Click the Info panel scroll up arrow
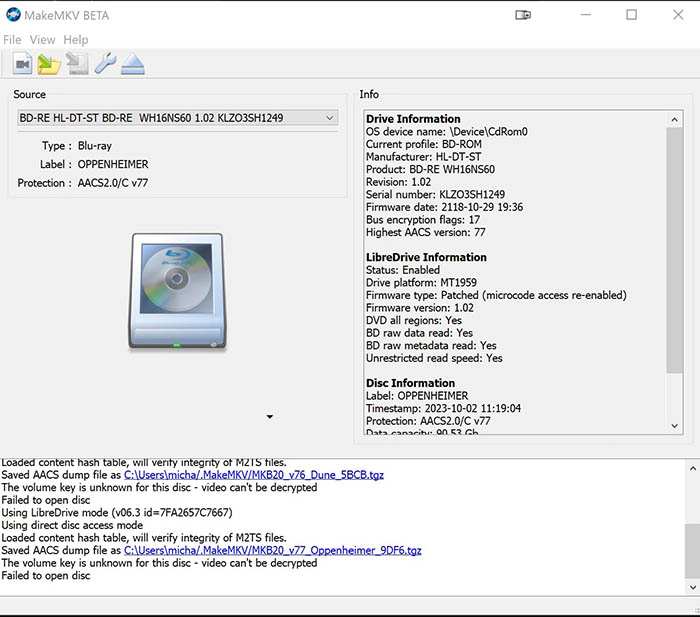Screen dimensions: 700x617 pos(675,119)
